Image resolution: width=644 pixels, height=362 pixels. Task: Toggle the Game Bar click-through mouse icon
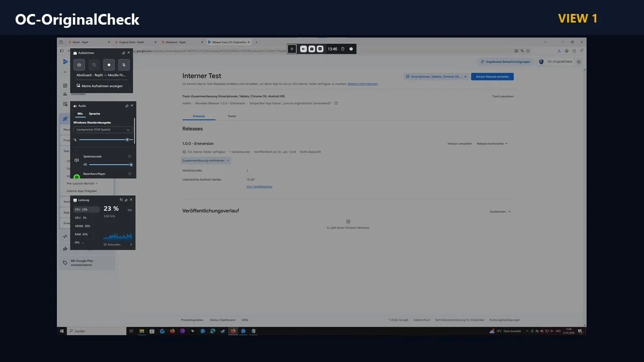pyautogui.click(x=342, y=49)
